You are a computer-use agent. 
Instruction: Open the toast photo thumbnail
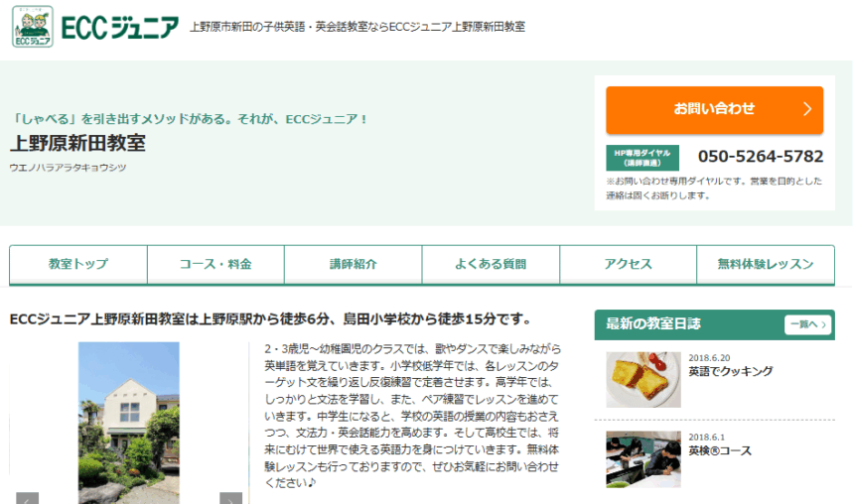(643, 380)
